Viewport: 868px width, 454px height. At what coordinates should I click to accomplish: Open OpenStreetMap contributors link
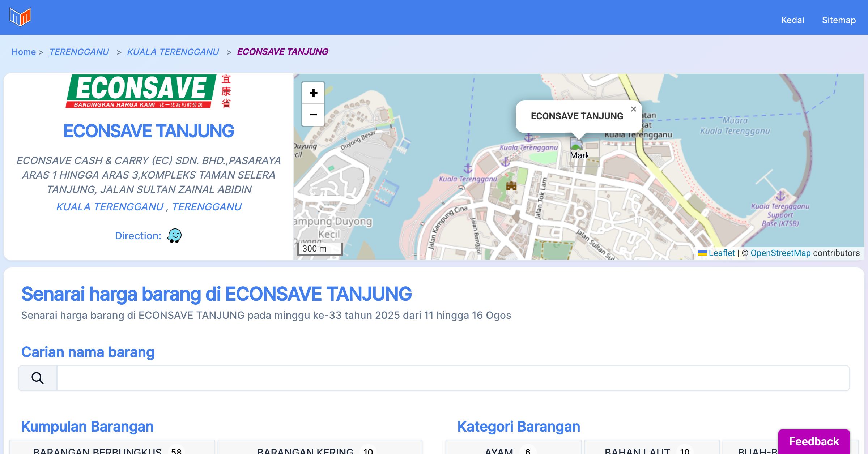tap(780, 253)
